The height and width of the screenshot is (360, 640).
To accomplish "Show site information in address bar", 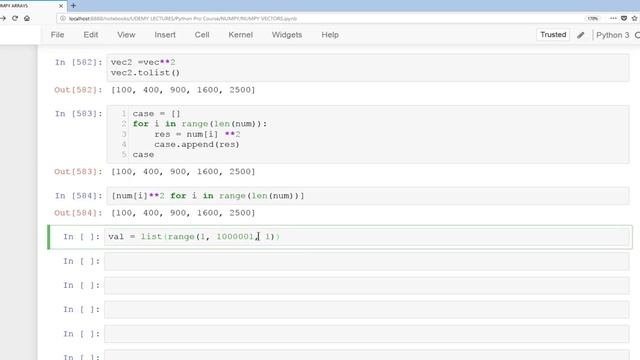I will point(62,18).
